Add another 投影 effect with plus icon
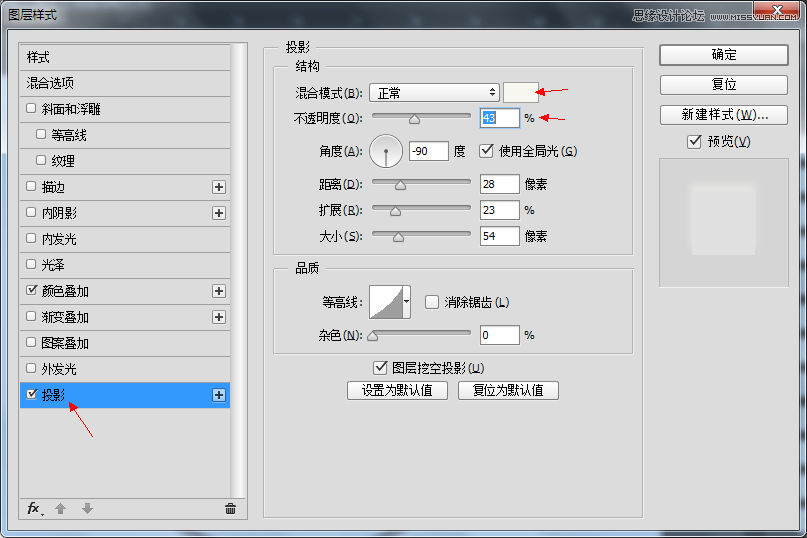The width and height of the screenshot is (807, 538). pos(219,395)
